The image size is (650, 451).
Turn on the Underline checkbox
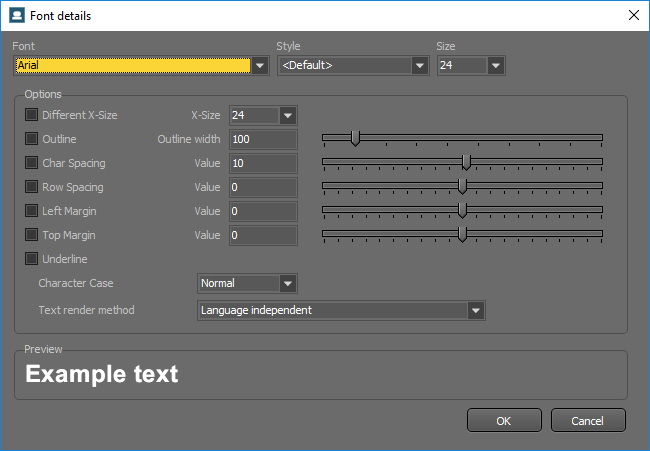32,259
